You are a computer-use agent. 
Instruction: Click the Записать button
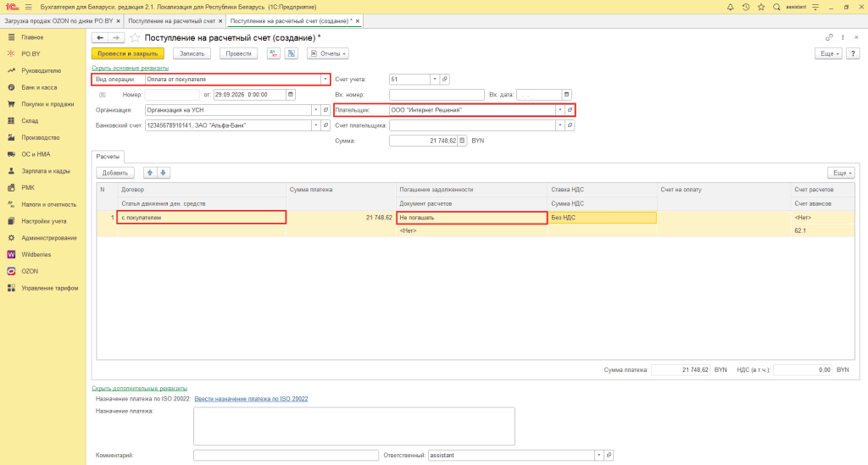(192, 53)
